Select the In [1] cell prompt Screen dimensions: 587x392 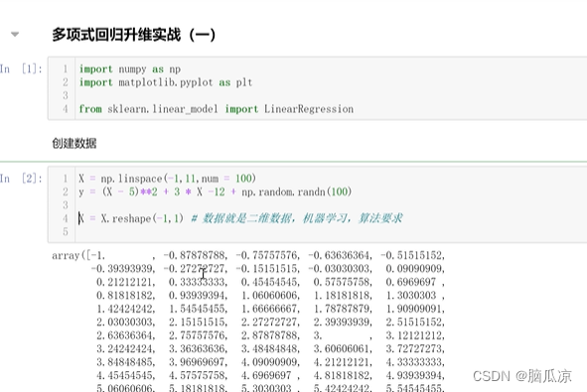click(21, 68)
